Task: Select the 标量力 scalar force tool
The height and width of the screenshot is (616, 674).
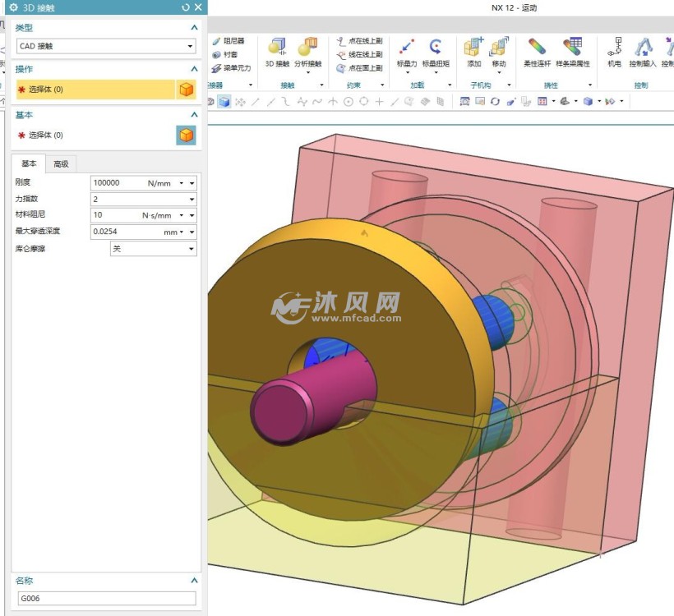Action: [x=406, y=48]
